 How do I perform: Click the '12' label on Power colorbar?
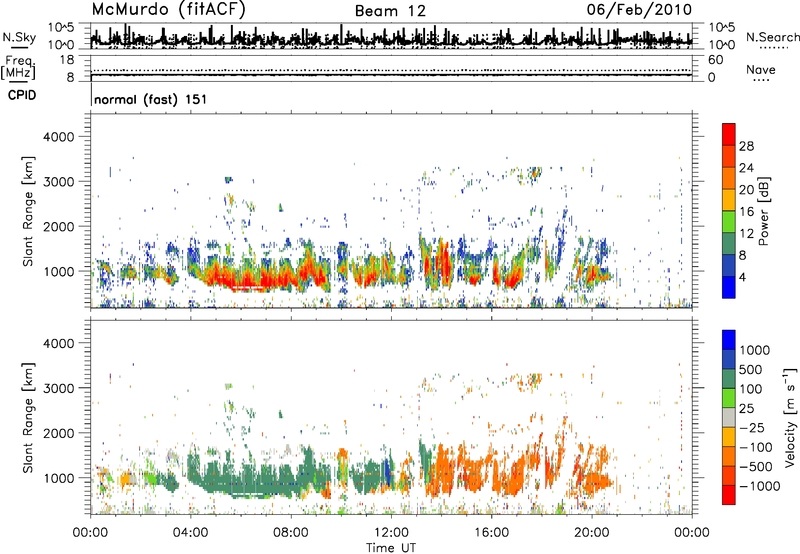pos(746,234)
